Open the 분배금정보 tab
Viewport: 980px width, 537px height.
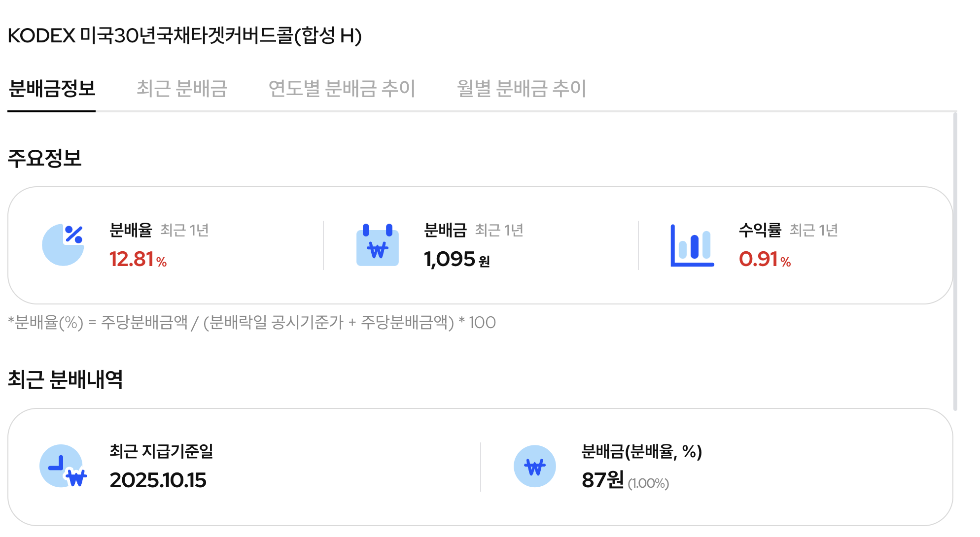point(52,89)
